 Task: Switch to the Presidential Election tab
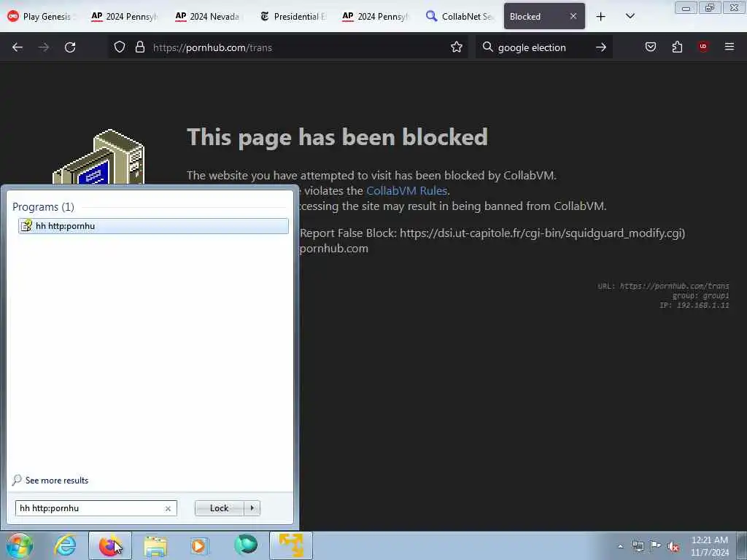293,16
